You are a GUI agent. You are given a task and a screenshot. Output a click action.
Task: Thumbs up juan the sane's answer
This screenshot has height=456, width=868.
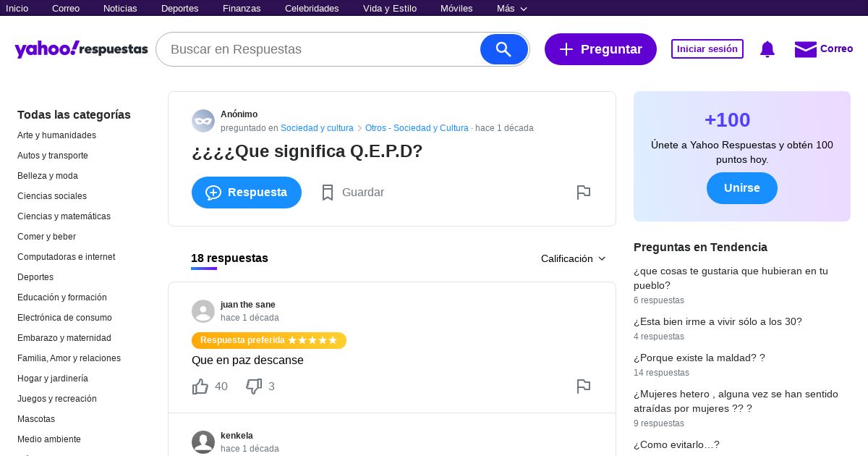(200, 387)
